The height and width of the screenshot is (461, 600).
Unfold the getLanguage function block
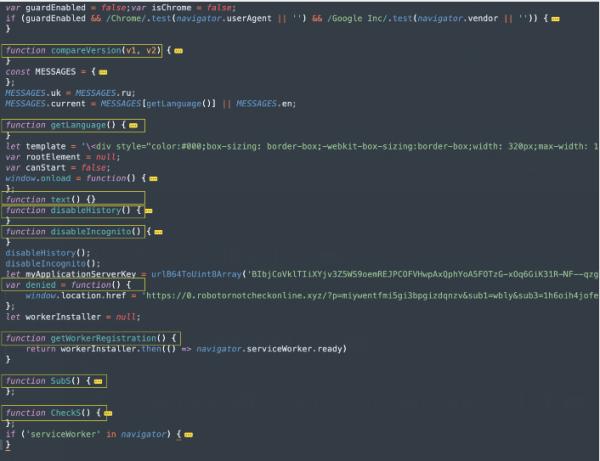pos(134,125)
